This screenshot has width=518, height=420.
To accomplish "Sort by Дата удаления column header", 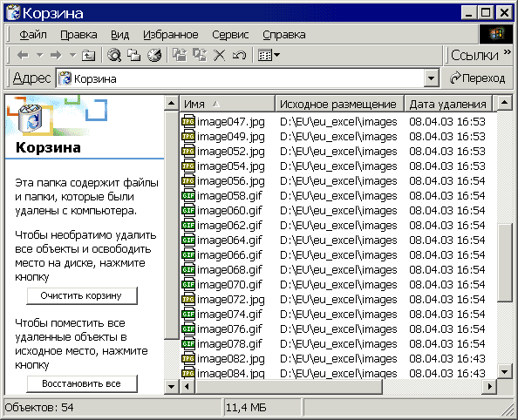I will click(x=448, y=104).
